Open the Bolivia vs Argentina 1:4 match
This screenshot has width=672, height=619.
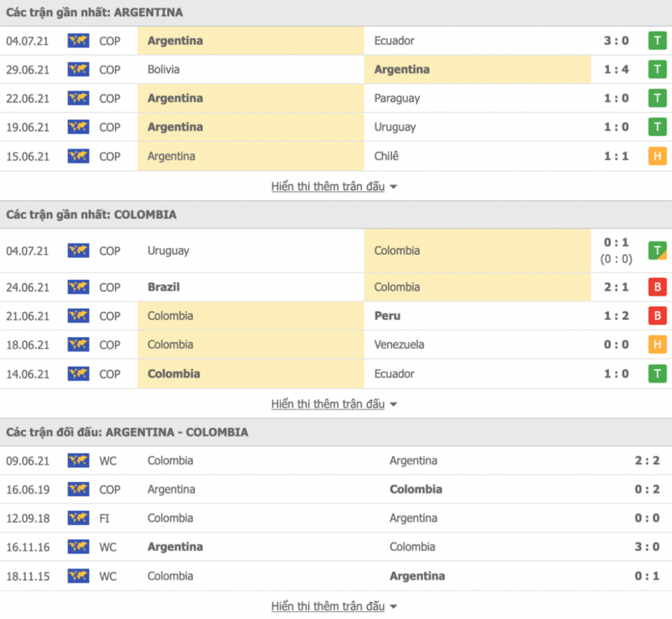(336, 69)
